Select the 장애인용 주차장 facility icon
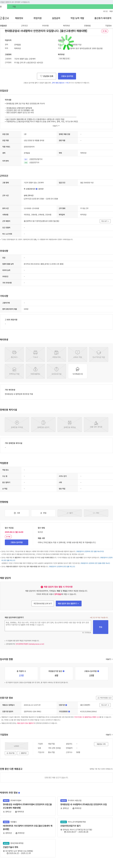The width and height of the screenshot is (113, 868). [x=17, y=425]
